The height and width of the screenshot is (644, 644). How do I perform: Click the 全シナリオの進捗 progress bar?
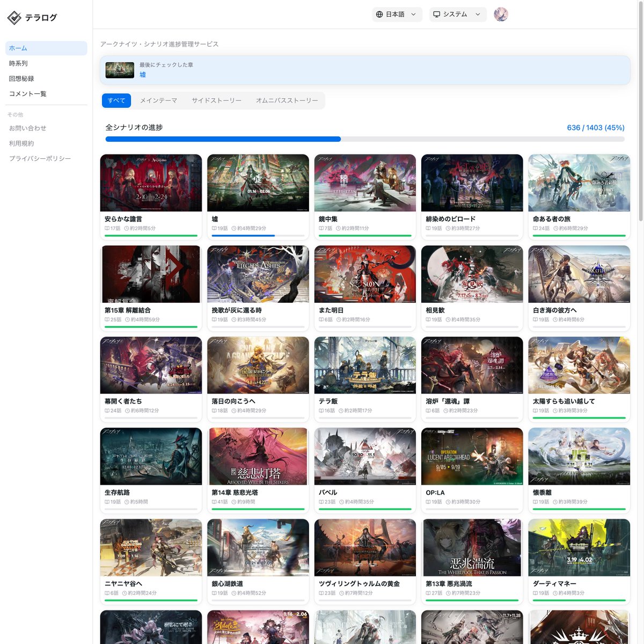[x=365, y=139]
